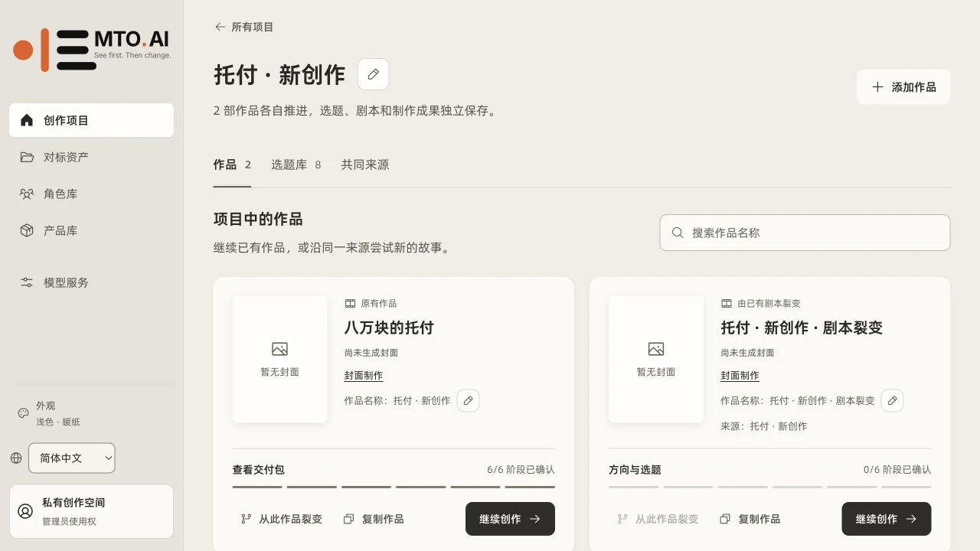Image resolution: width=980 pixels, height=551 pixels.
Task: Click 6/6 阶段已确认 progress bar
Action: point(394,487)
